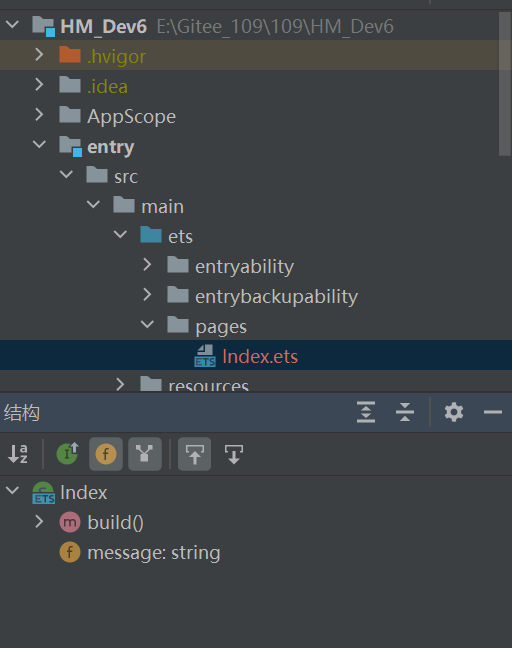The height and width of the screenshot is (648, 512).
Task: Expand the build() method node
Action: [x=39, y=522]
